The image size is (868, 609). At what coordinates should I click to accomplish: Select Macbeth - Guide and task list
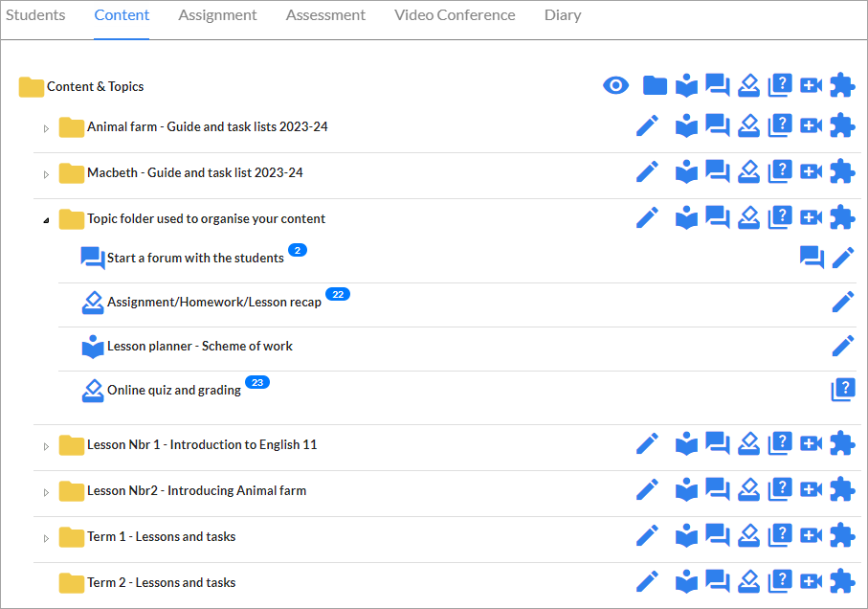click(195, 172)
